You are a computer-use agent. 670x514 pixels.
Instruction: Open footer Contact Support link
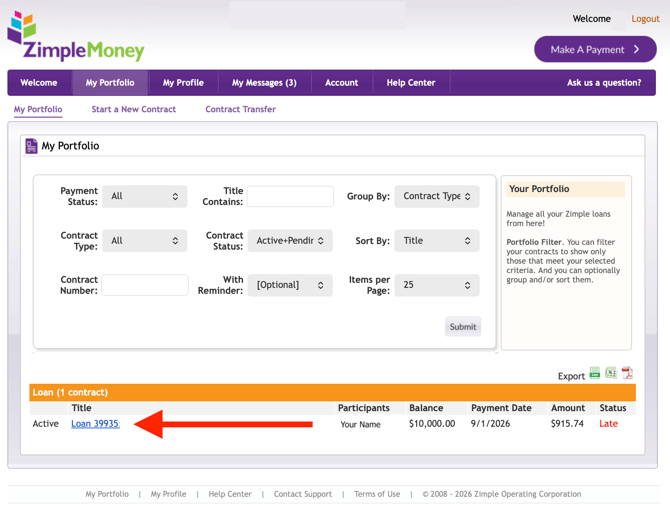point(303,494)
